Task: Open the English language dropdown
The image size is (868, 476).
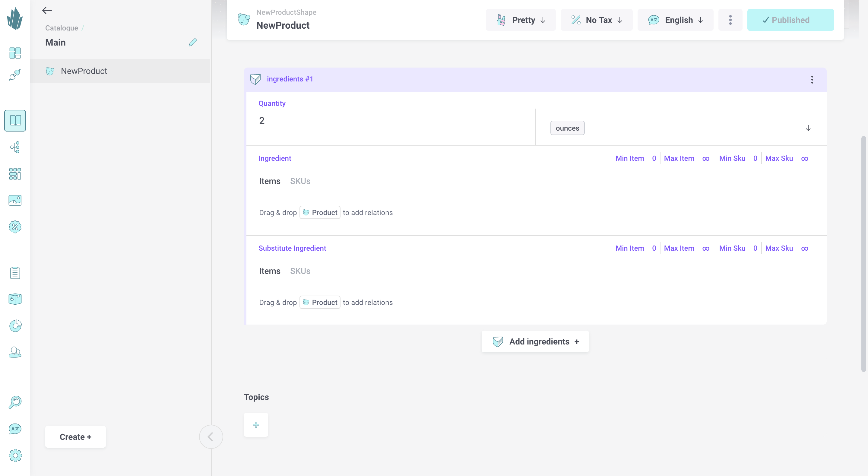Action: [675, 20]
